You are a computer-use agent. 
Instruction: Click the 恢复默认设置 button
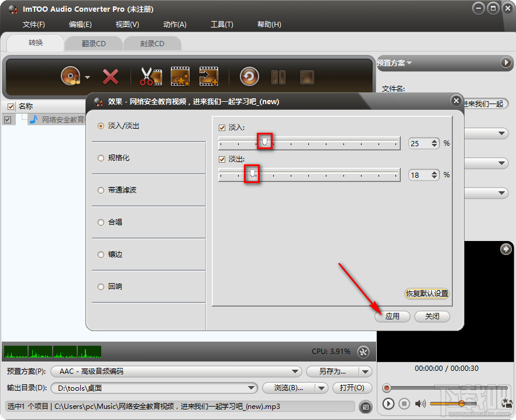pyautogui.click(x=426, y=293)
